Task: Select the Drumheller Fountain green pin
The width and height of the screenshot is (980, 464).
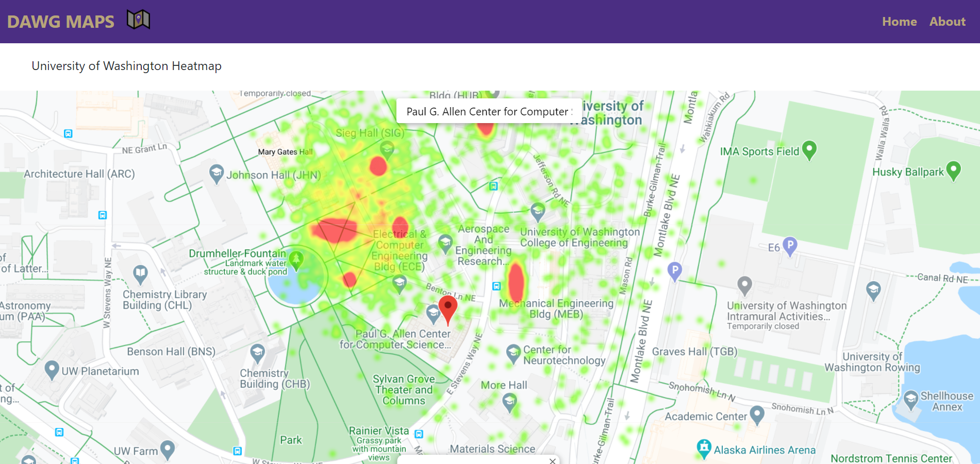Action: [296, 261]
